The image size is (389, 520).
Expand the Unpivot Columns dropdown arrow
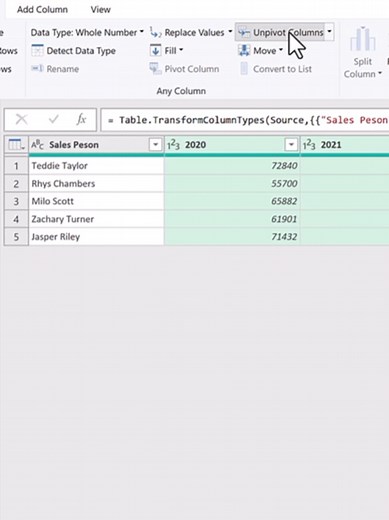point(329,32)
